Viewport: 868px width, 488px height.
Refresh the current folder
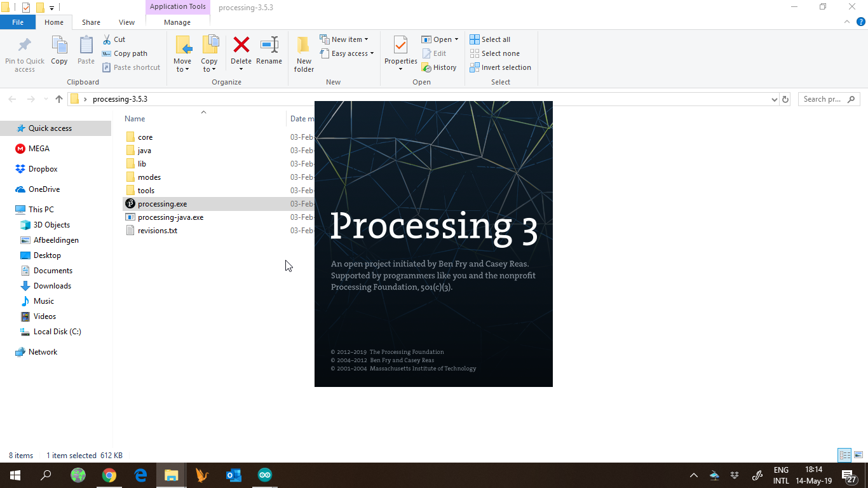click(x=785, y=99)
